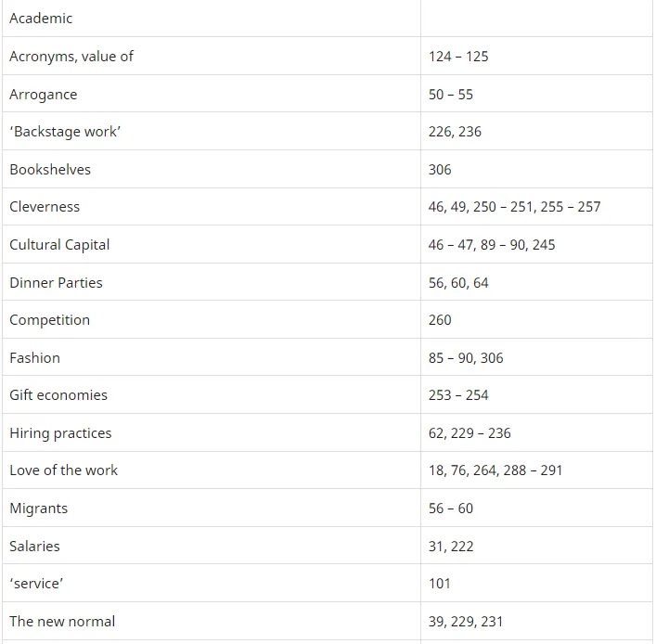Click the 'Academic' heading cell

(41, 19)
